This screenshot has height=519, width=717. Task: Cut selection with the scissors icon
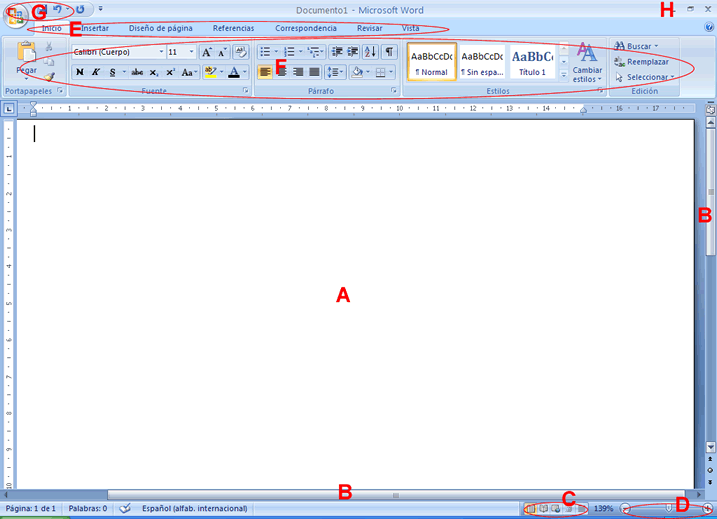[x=49, y=47]
